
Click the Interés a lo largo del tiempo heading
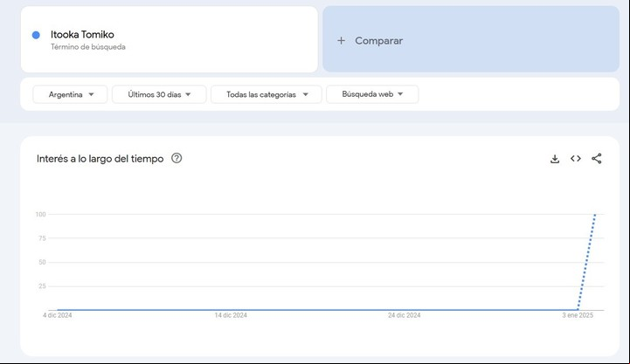pyautogui.click(x=100, y=159)
